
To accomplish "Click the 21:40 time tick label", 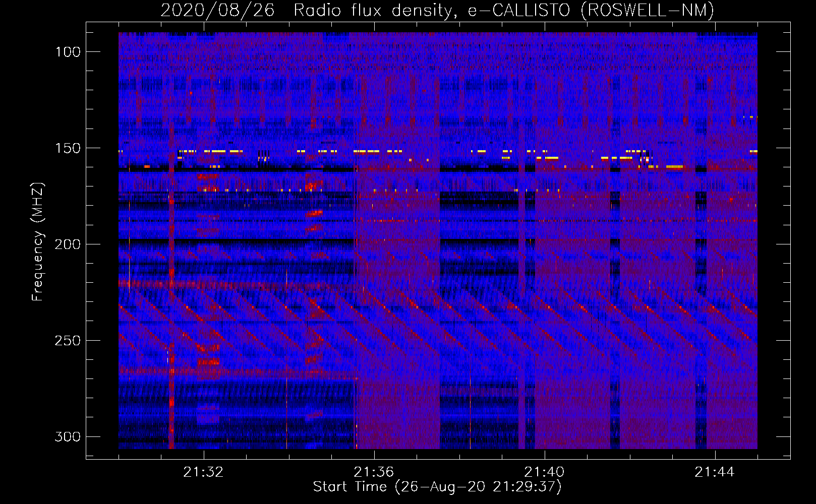I will pyautogui.click(x=544, y=472).
